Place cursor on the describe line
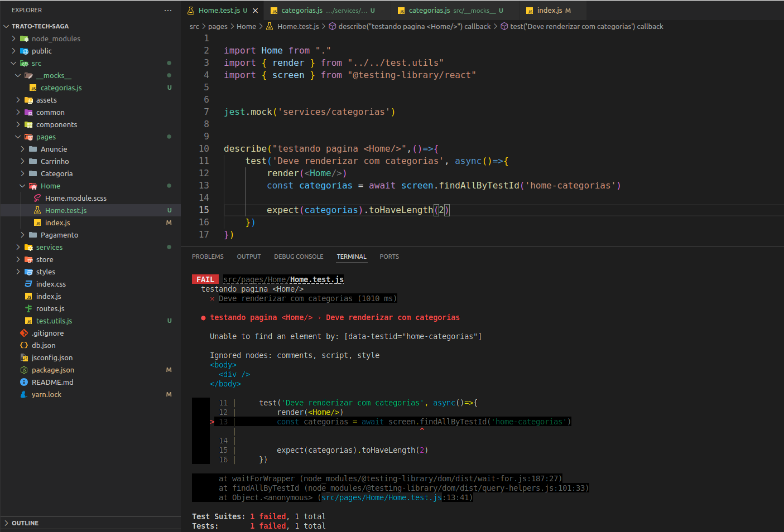 (331, 148)
